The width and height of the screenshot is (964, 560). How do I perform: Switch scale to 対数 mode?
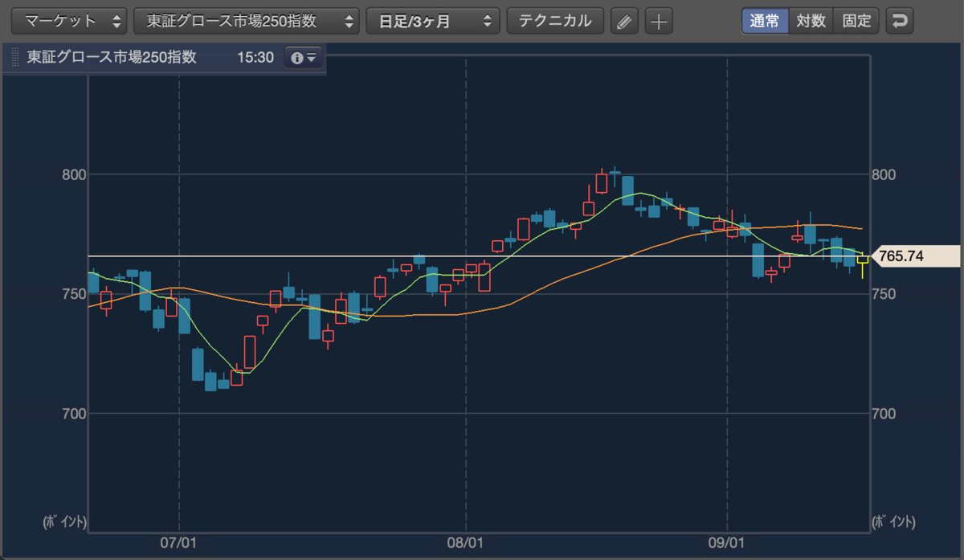(811, 21)
